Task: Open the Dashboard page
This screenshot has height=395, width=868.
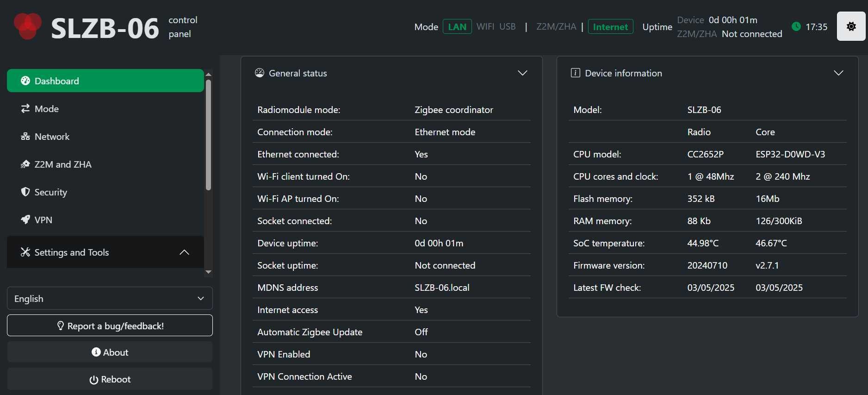Action: [105, 81]
